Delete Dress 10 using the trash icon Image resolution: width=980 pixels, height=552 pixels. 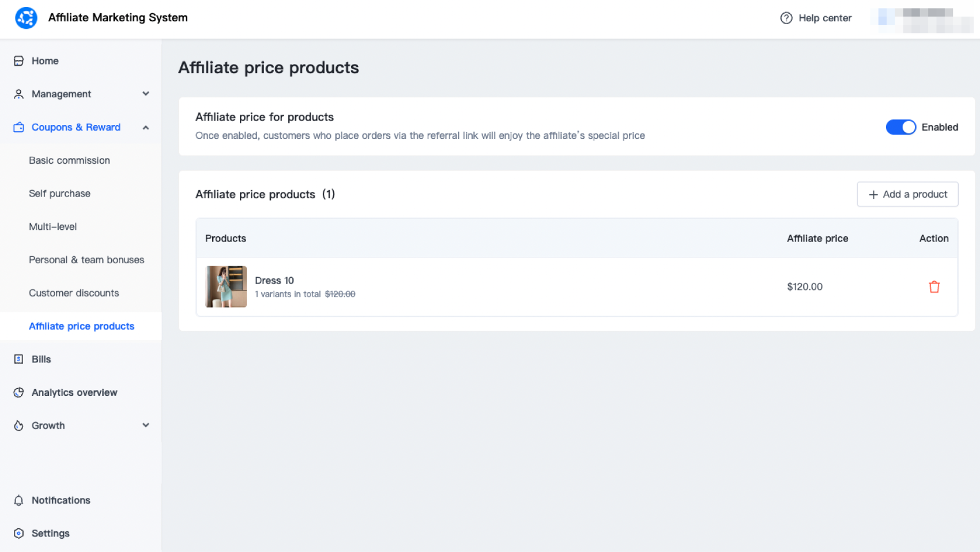934,286
